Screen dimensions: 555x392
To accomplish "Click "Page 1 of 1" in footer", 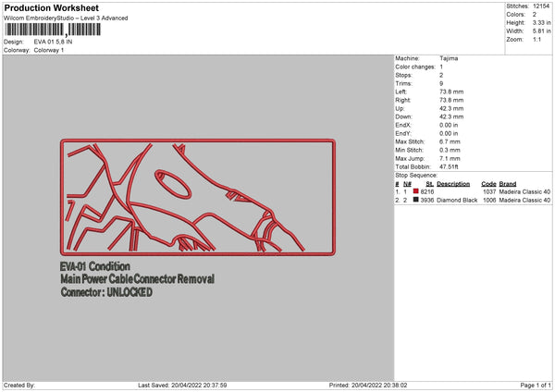I will pyautogui.click(x=536, y=386).
